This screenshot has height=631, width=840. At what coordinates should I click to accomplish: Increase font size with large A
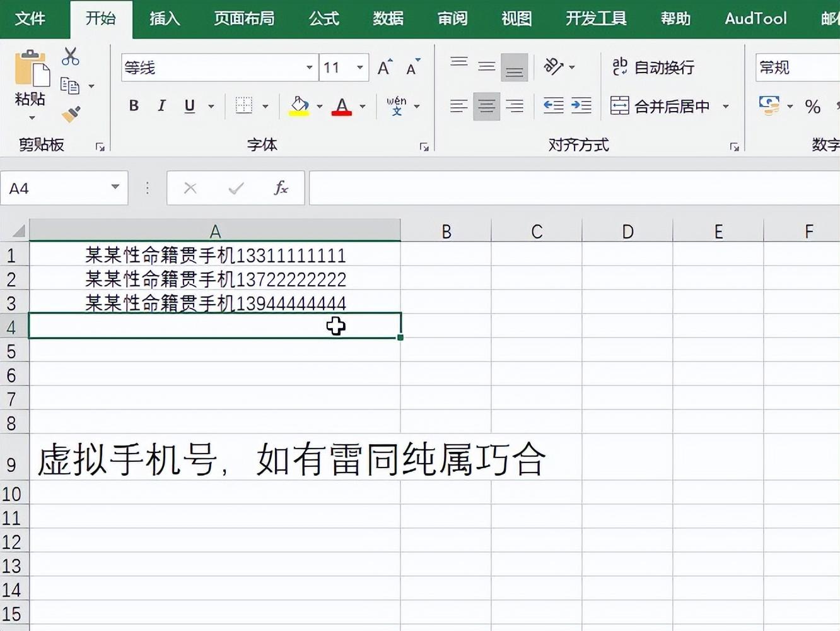point(384,68)
